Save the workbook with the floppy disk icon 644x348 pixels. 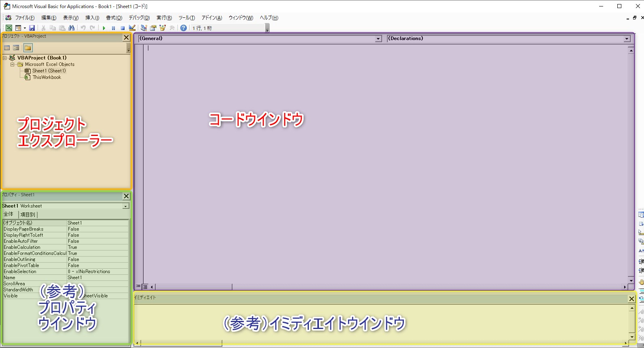32,28
